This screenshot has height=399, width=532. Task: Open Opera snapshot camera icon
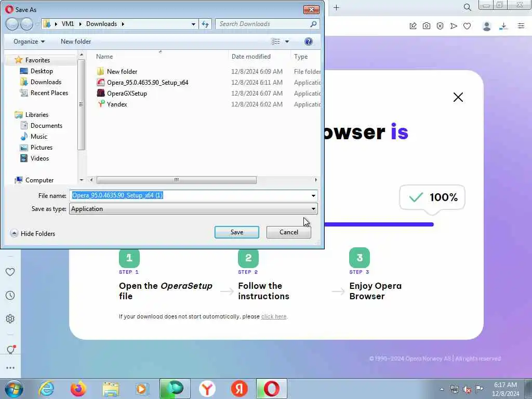(x=427, y=26)
